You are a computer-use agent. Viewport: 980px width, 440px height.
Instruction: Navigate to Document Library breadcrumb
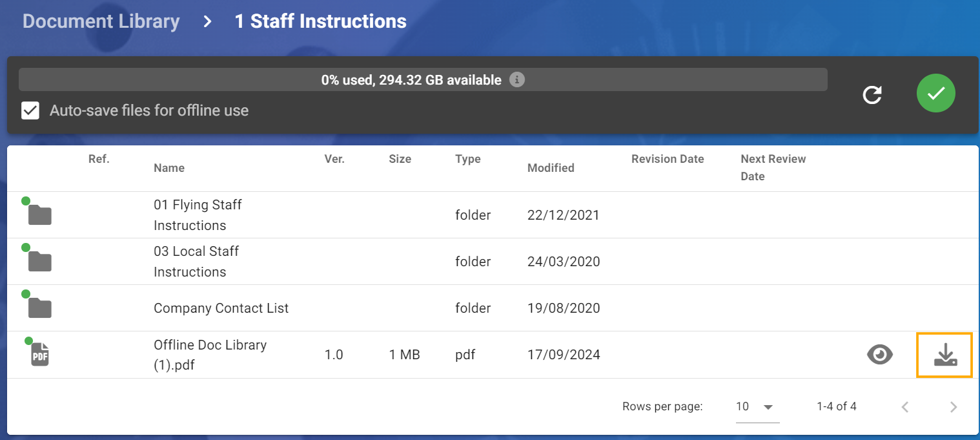tap(101, 21)
